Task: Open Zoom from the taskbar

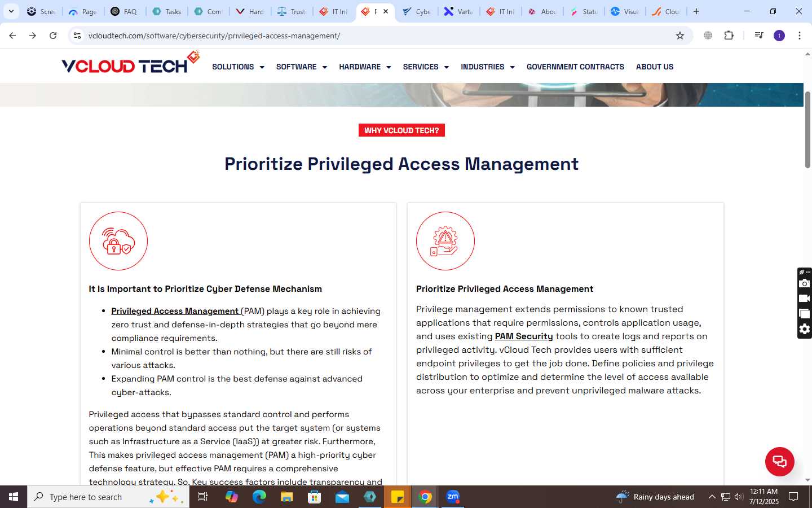Action: pyautogui.click(x=453, y=497)
